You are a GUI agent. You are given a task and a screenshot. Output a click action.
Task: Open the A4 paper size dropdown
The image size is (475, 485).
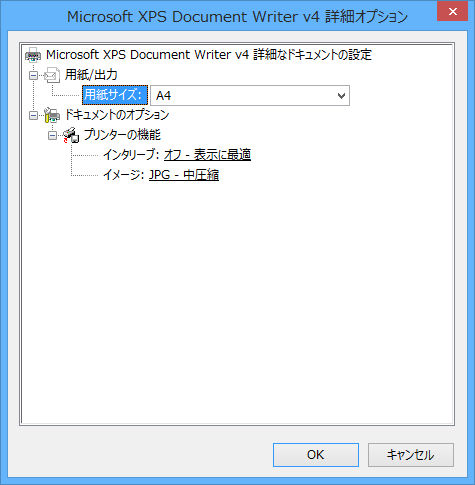(x=250, y=96)
